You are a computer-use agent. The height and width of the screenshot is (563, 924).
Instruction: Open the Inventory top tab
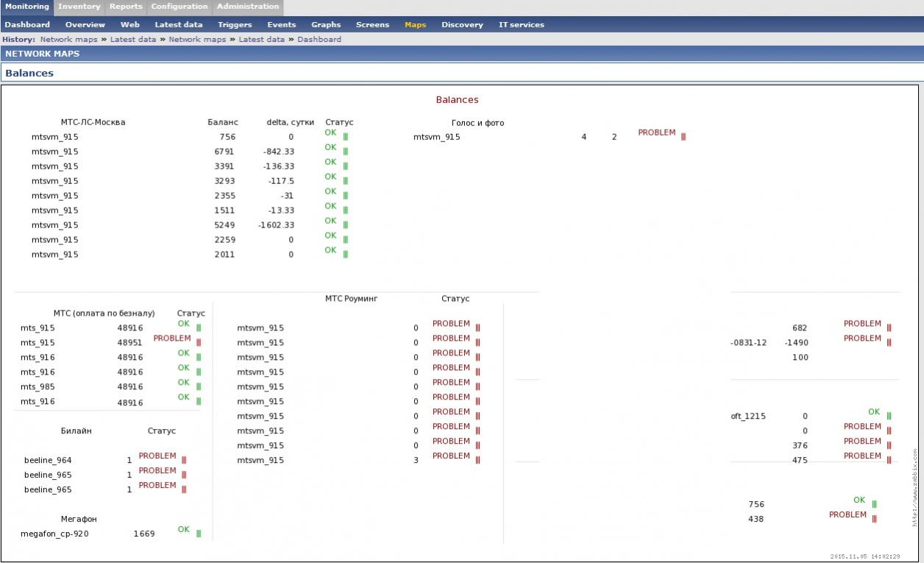(x=79, y=7)
